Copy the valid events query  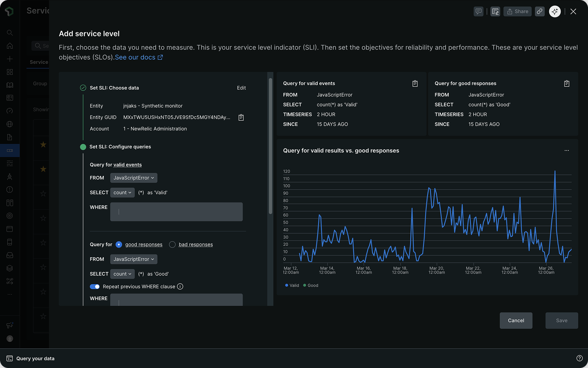click(415, 83)
